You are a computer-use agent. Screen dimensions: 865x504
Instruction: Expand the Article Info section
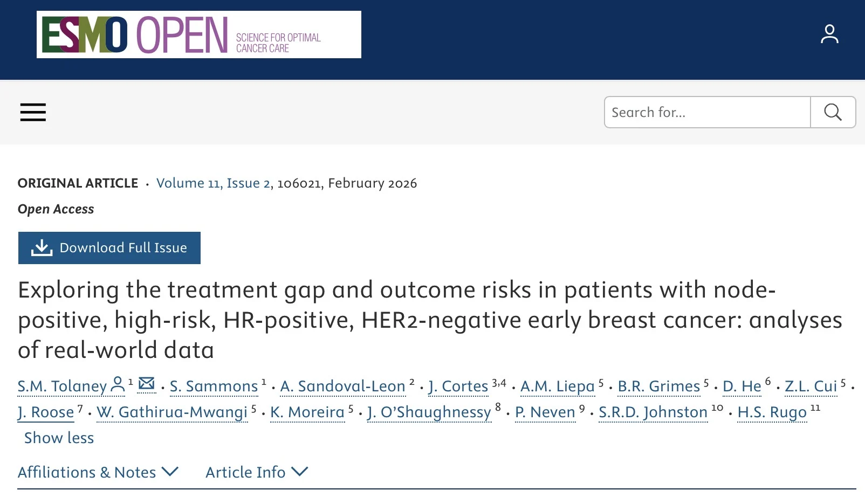pos(256,472)
